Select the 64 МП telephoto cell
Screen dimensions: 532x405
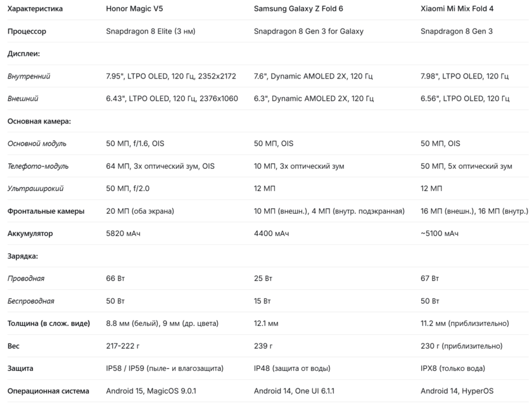pos(160,166)
